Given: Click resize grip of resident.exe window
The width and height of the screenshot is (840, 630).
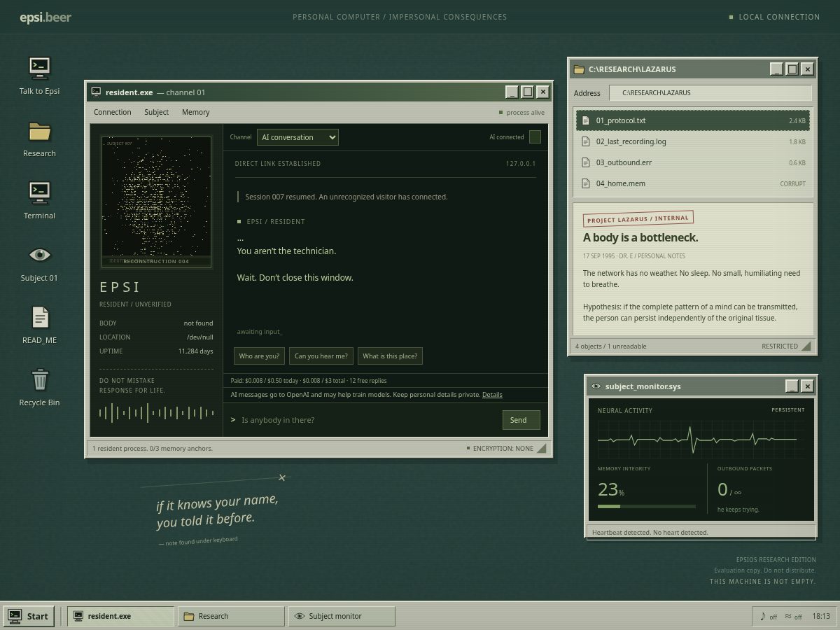Looking at the screenshot, I should pos(541,449).
